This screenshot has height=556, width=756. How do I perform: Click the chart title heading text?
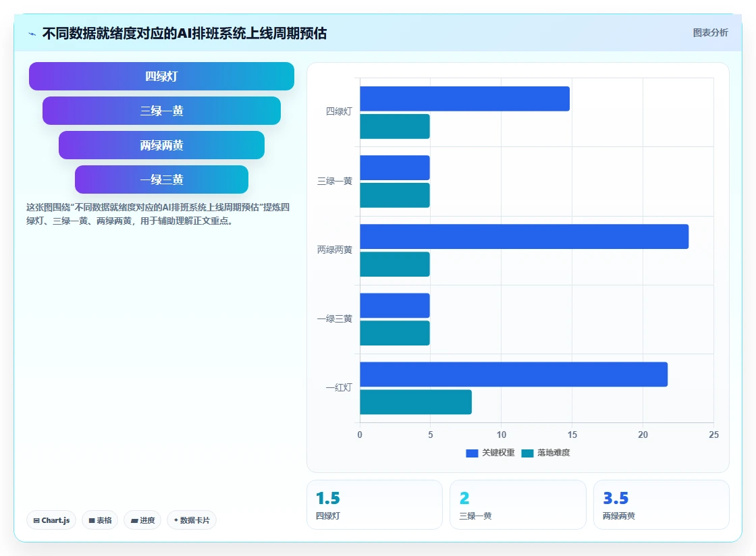tap(185, 33)
